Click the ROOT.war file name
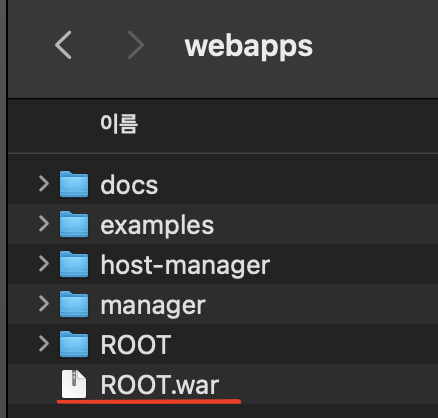The width and height of the screenshot is (438, 418). [x=160, y=385]
